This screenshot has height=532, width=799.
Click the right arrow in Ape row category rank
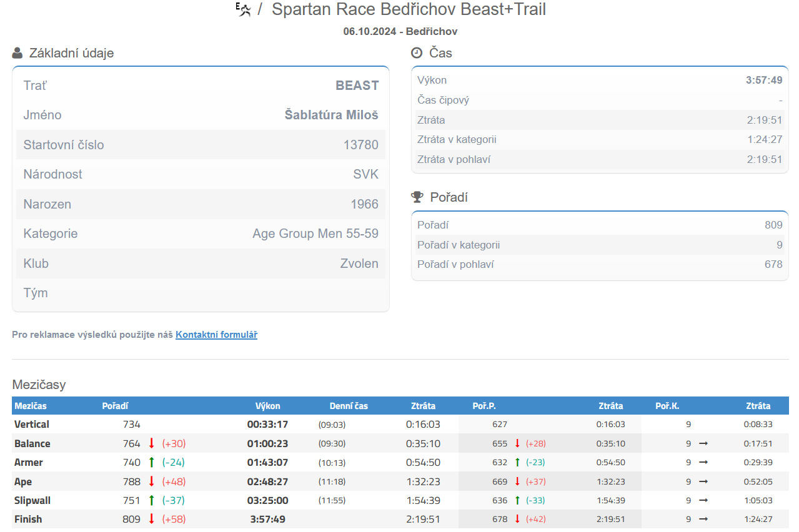(703, 481)
